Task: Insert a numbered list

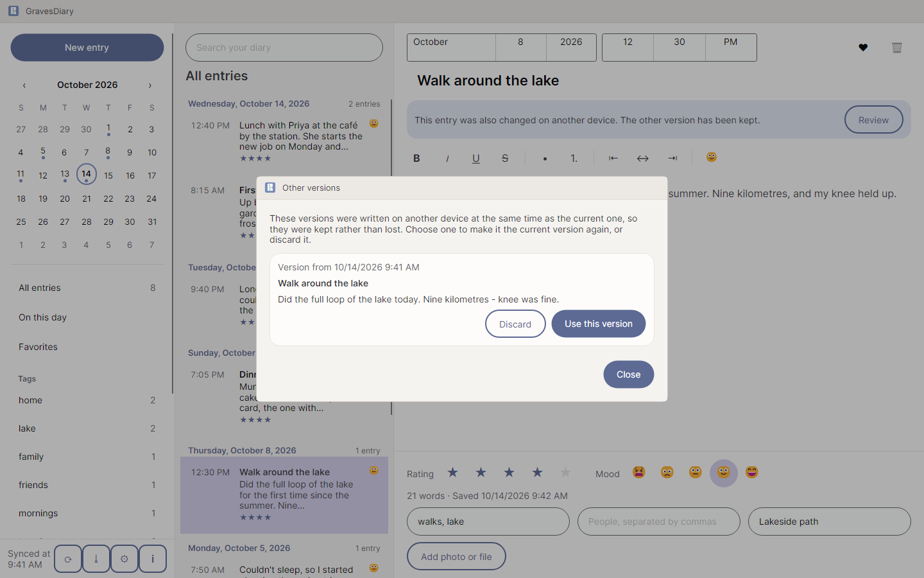Action: pyautogui.click(x=574, y=158)
